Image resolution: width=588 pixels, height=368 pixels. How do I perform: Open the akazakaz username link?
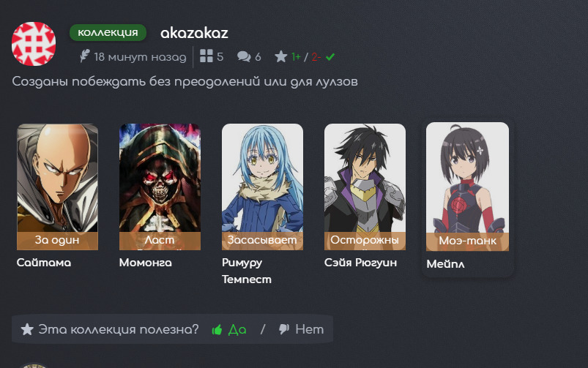click(194, 33)
